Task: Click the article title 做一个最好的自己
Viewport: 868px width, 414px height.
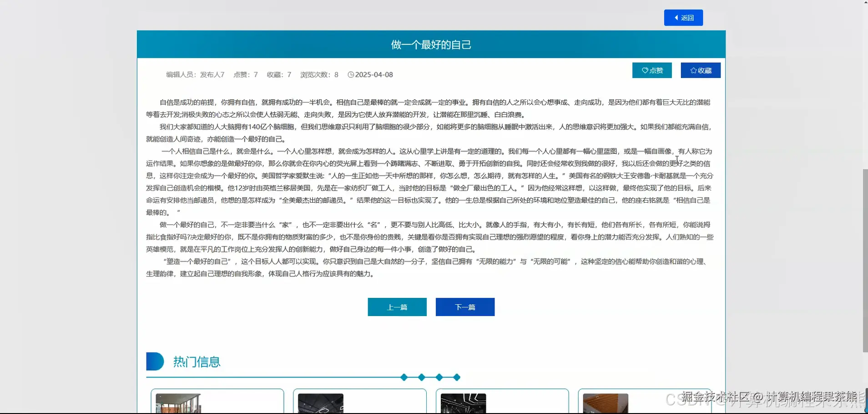Action: (x=431, y=44)
